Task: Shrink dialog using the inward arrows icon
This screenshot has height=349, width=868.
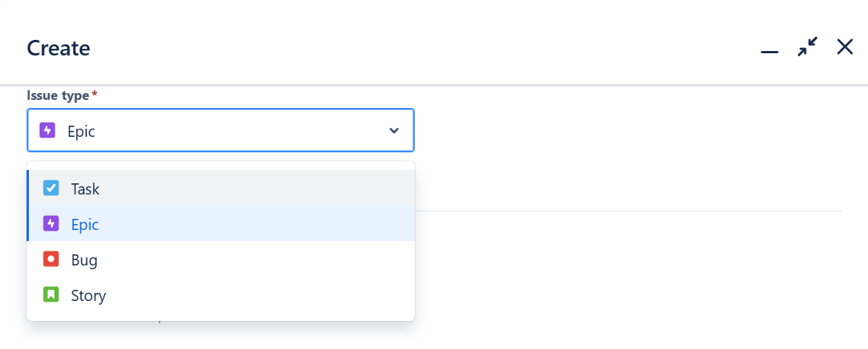Action: click(x=807, y=47)
